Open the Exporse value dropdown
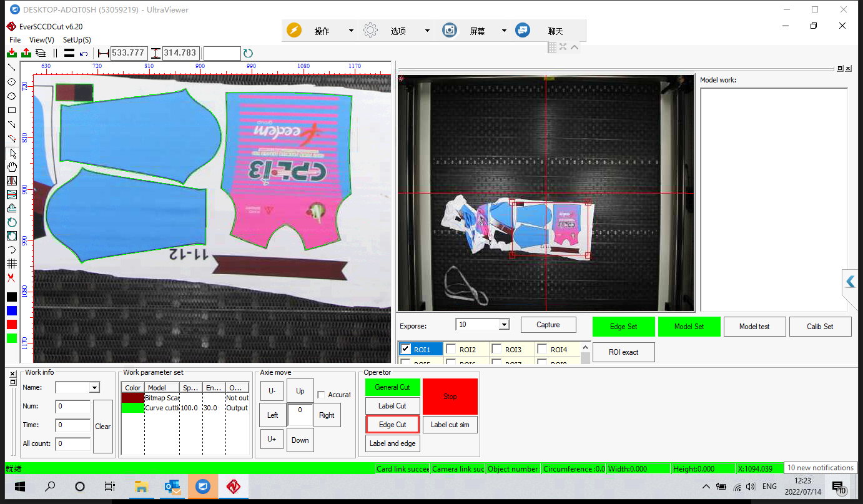This screenshot has width=863, height=504. [x=504, y=325]
